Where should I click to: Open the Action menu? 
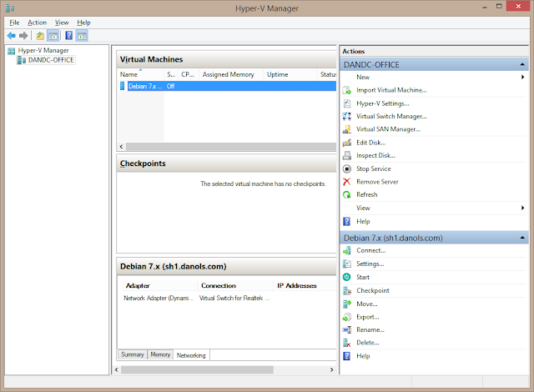37,23
